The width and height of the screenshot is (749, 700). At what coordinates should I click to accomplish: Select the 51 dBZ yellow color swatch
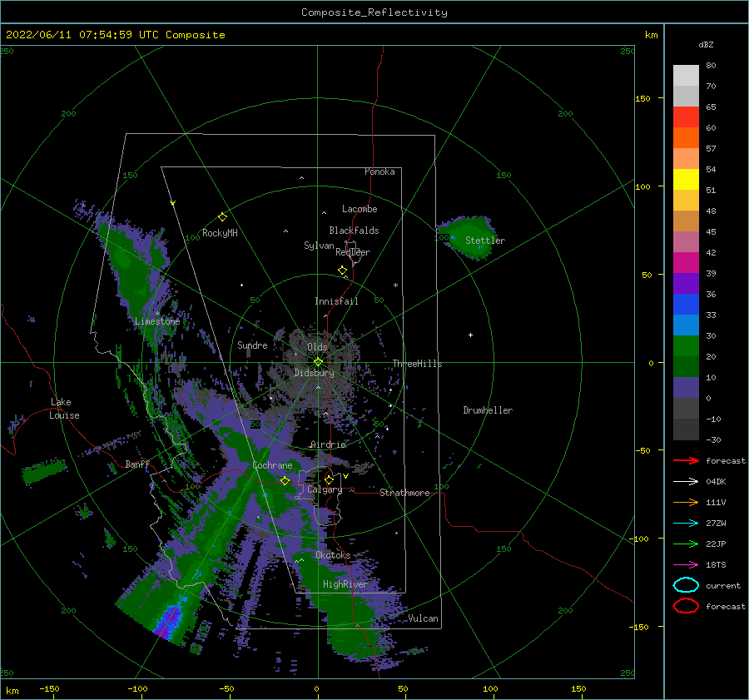686,179
